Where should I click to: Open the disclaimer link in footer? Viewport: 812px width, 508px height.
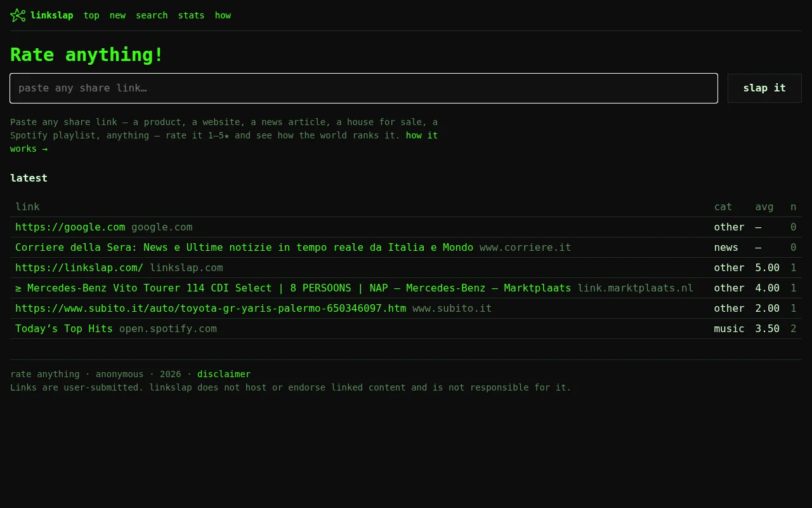click(x=224, y=374)
